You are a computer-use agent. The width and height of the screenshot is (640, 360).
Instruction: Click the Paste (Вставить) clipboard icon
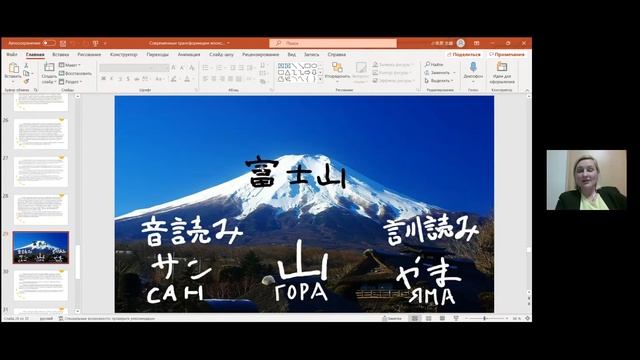coord(13,68)
